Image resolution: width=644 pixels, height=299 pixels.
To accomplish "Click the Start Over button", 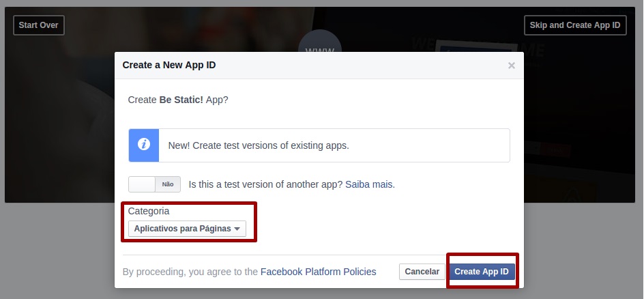I will coord(39,25).
